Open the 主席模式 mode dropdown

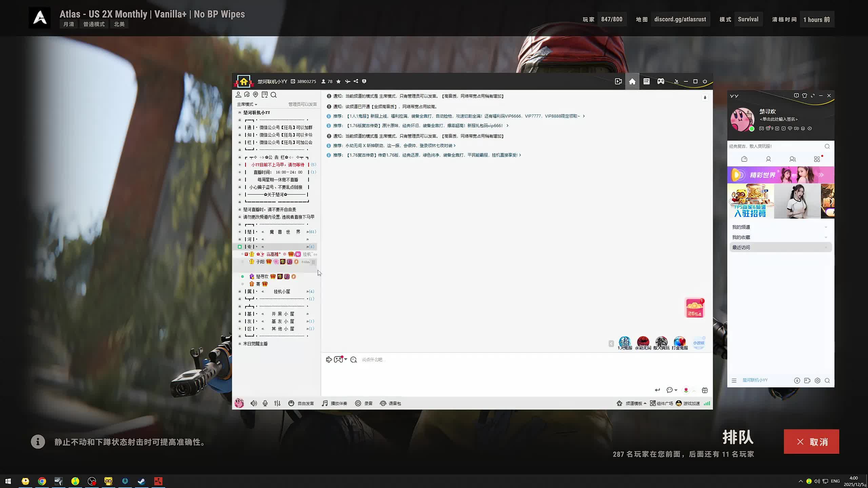click(x=247, y=104)
